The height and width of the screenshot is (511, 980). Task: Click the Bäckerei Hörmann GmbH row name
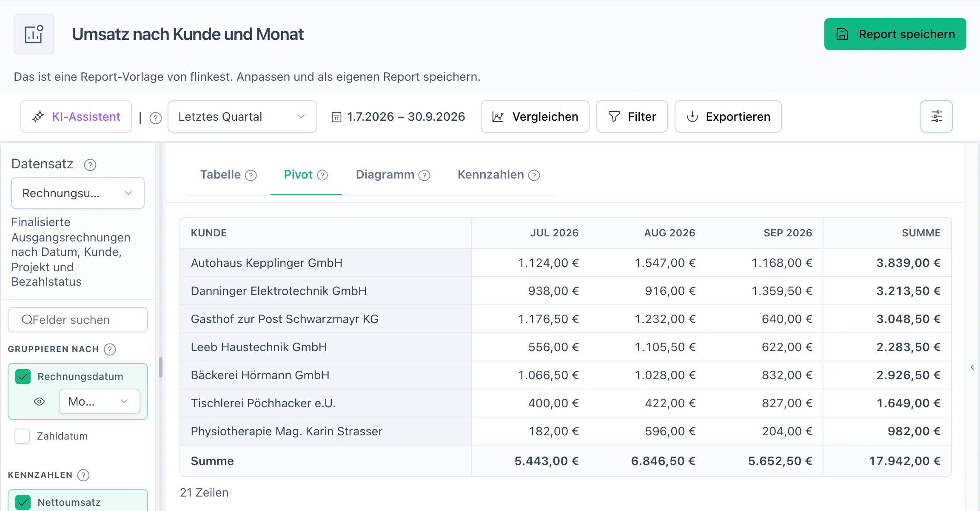[260, 375]
